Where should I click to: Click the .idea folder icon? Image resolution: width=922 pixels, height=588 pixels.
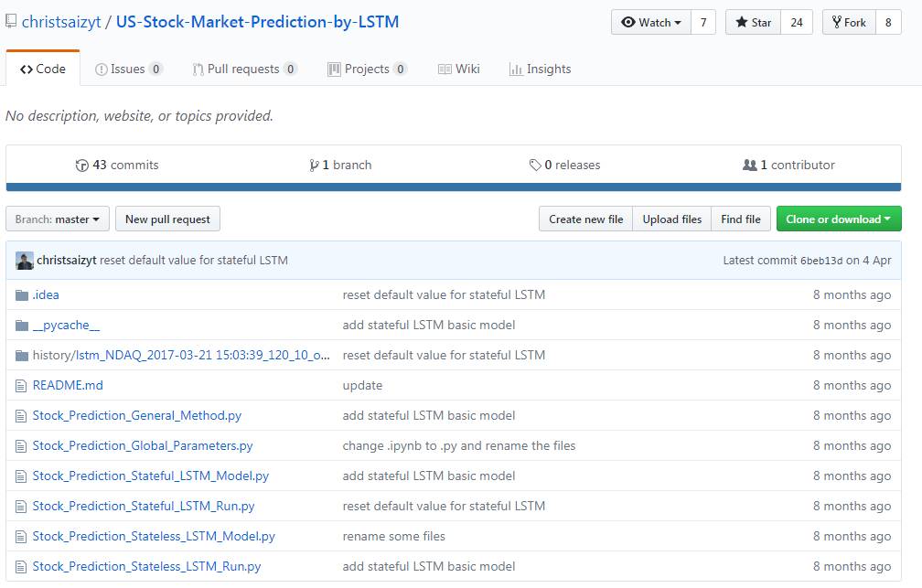[x=22, y=294]
